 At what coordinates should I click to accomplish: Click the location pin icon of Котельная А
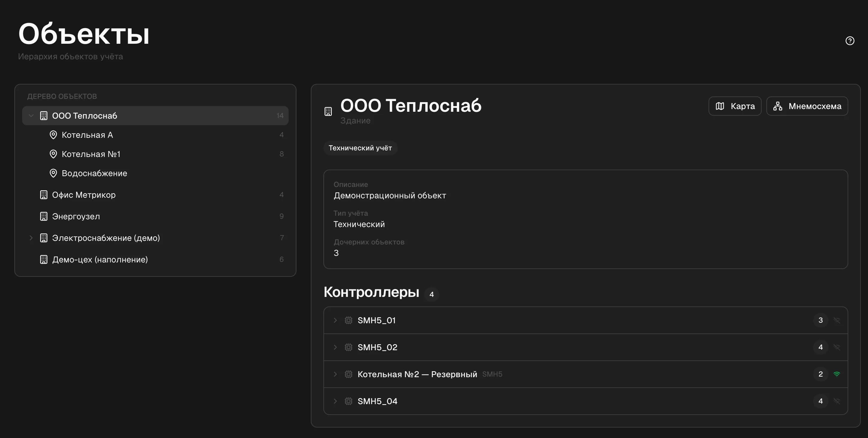coord(53,135)
